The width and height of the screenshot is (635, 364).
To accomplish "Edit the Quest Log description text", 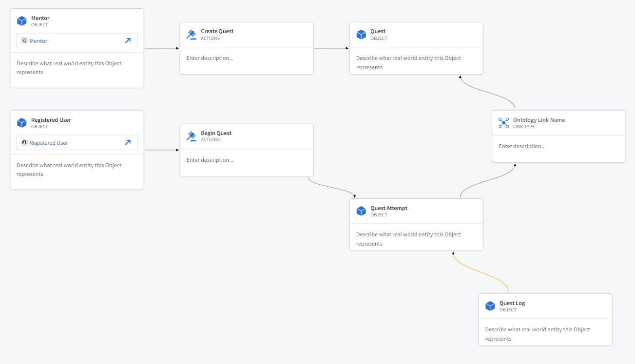I will 537,334.
